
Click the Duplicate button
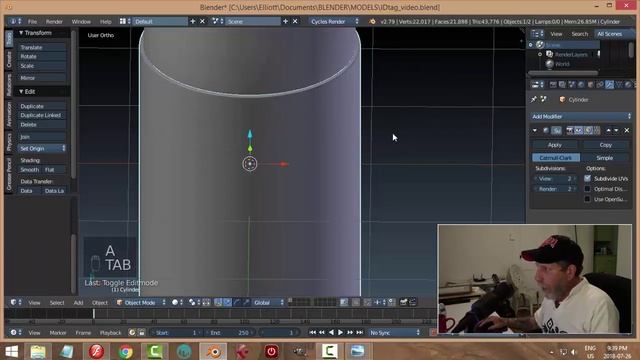click(42, 106)
